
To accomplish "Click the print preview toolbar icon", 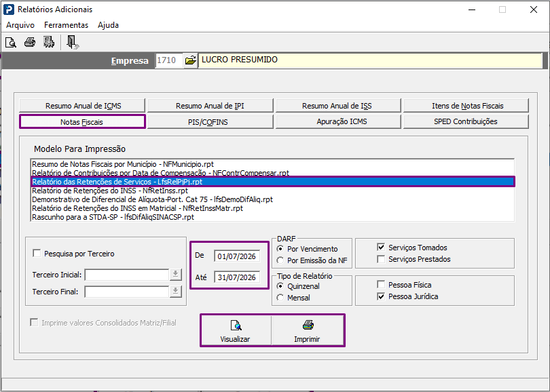I will (x=11, y=43).
